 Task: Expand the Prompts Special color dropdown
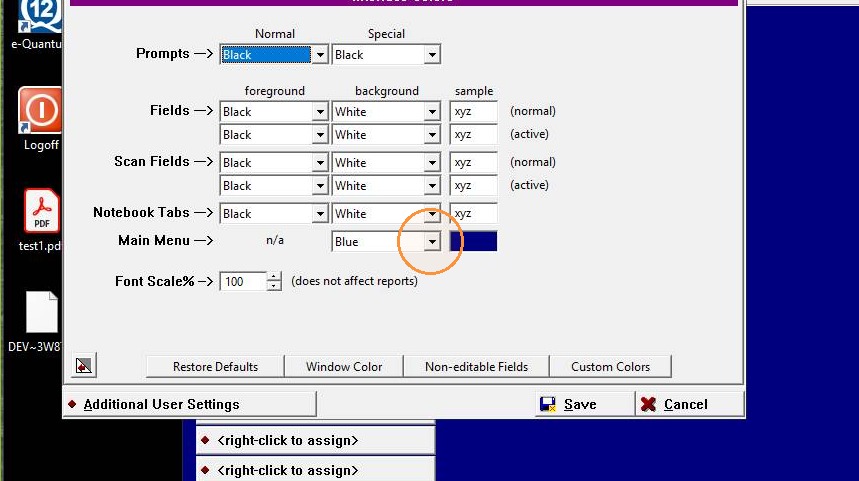[x=432, y=55]
